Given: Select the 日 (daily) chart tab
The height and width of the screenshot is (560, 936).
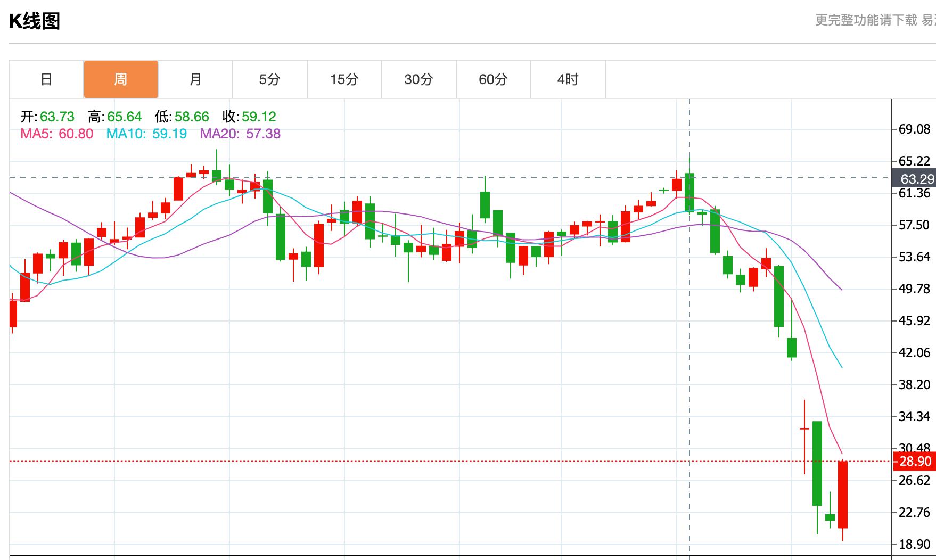Looking at the screenshot, I should click(x=46, y=79).
